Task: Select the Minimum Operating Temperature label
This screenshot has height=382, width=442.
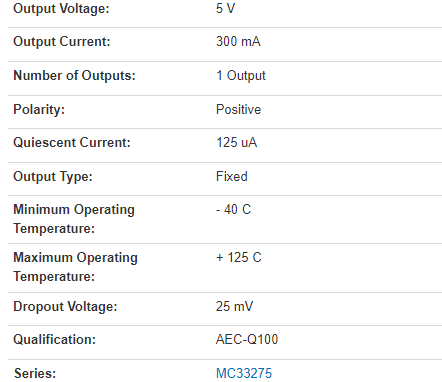Action: [74, 219]
